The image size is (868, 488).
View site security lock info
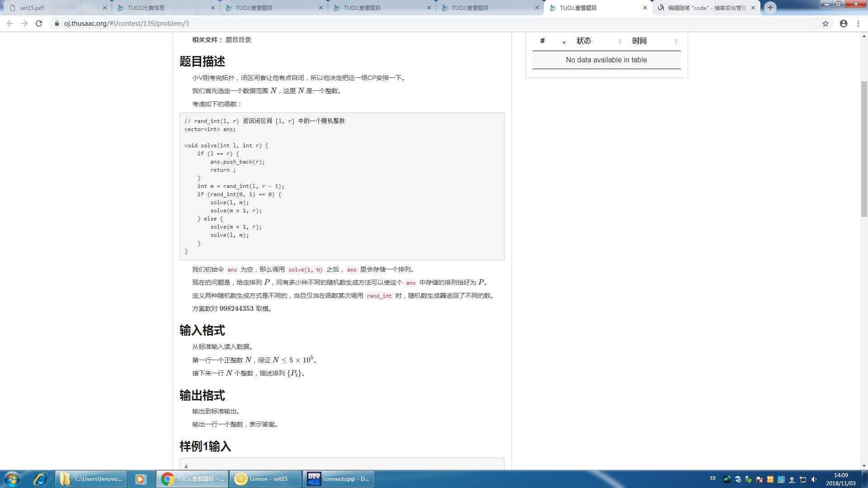(x=57, y=23)
